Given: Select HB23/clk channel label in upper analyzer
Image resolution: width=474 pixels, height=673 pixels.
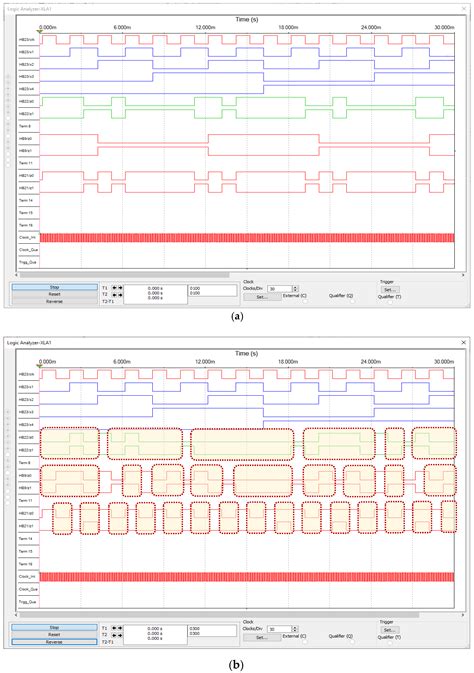Looking at the screenshot, I should pos(26,39).
